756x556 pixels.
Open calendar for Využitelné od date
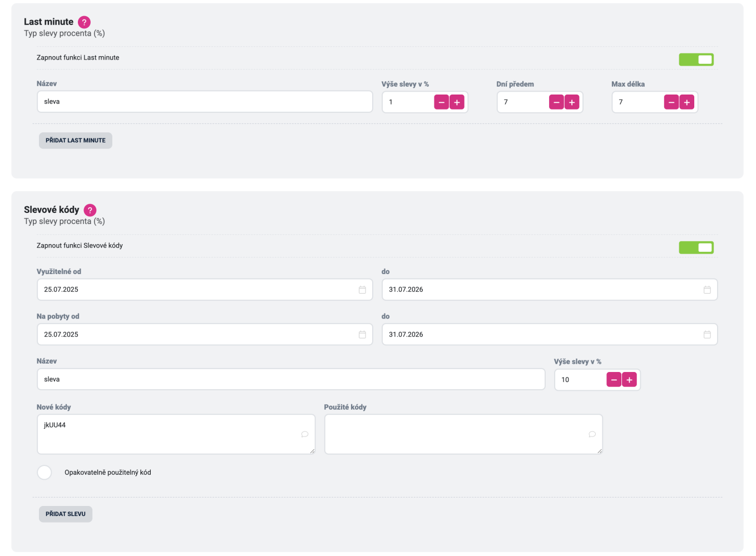[362, 290]
